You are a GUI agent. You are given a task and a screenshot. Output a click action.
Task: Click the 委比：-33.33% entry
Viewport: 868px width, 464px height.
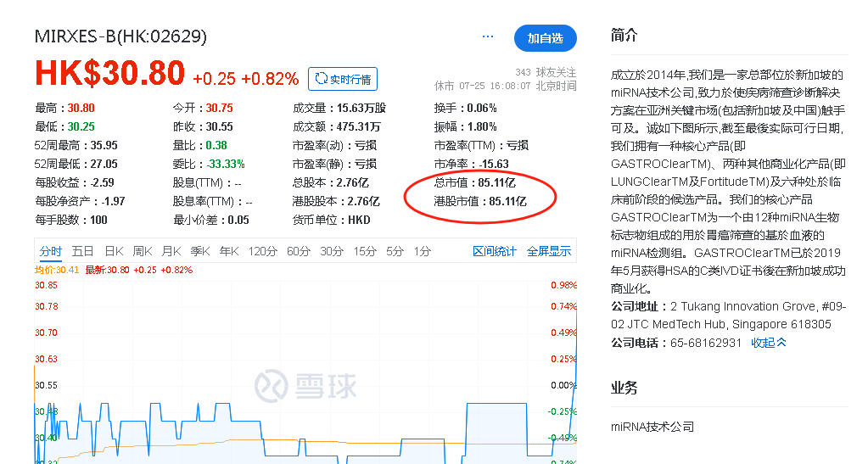(x=209, y=165)
